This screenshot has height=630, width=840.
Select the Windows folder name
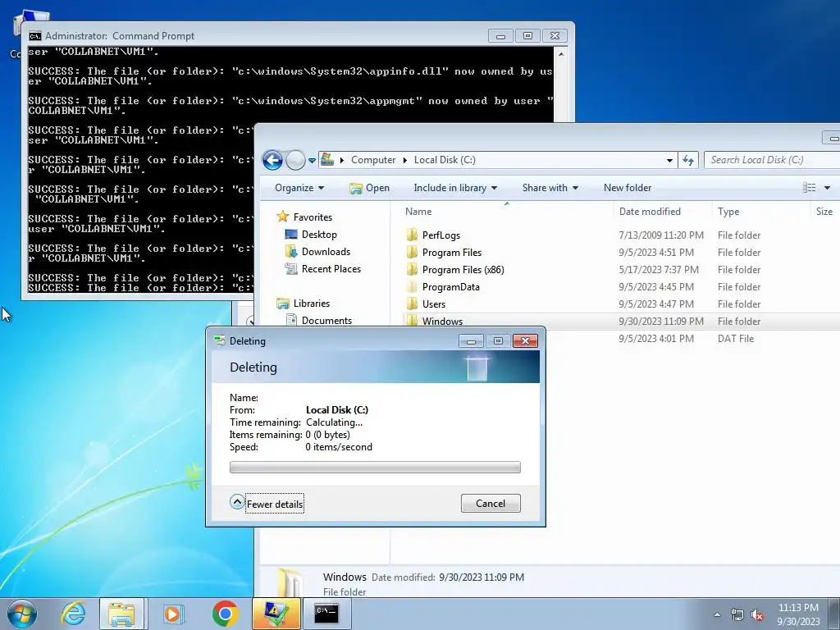442,321
